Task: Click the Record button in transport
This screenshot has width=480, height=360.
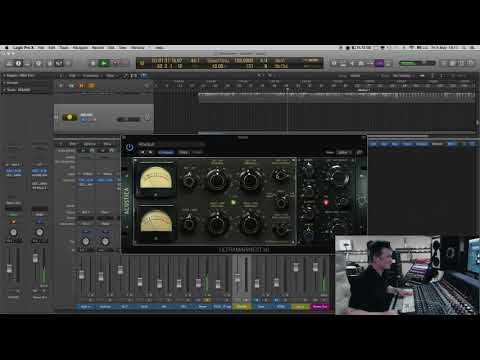Action: click(116, 63)
